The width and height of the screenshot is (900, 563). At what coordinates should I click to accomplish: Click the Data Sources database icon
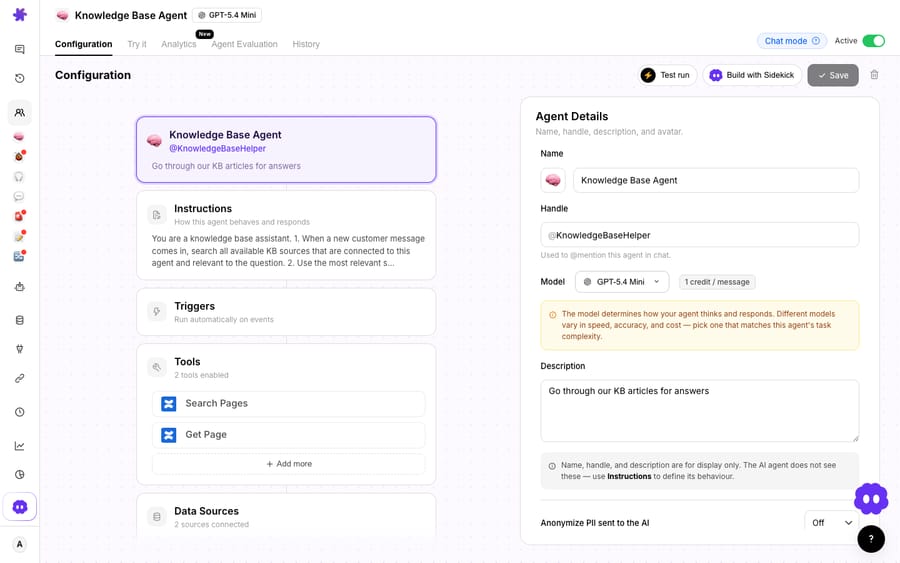pos(156,517)
